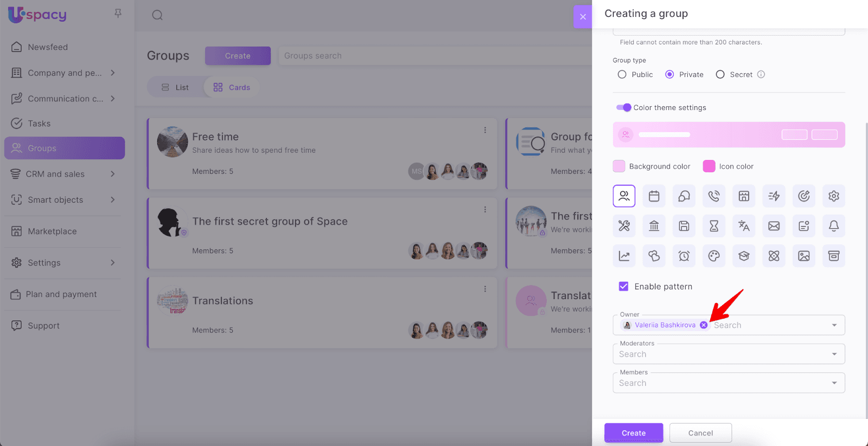Click Create button next to Groups heading
Screen dimensions: 868x446
[238, 56]
